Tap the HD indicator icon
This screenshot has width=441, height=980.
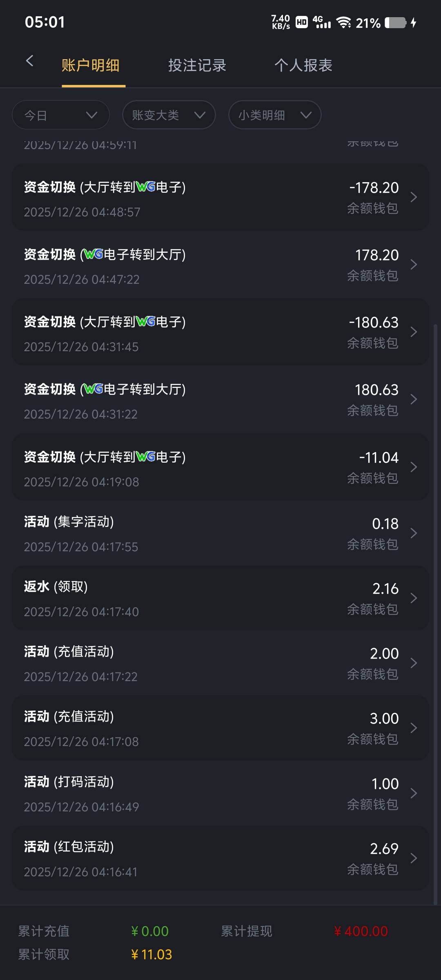point(302,22)
